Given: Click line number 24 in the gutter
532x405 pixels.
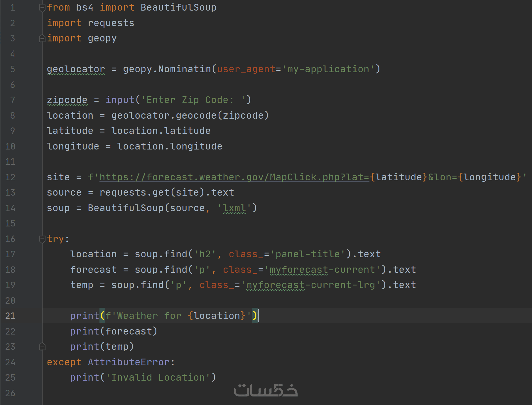Looking at the screenshot, I should (x=10, y=362).
